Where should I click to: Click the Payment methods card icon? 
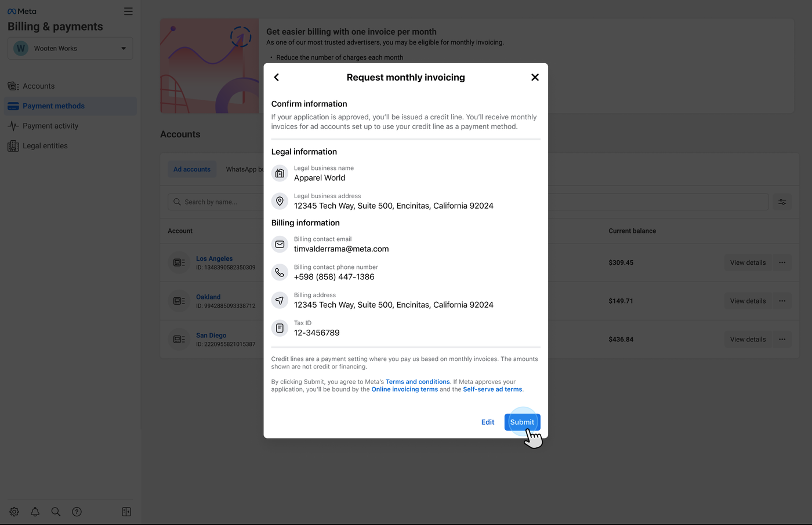coord(13,106)
